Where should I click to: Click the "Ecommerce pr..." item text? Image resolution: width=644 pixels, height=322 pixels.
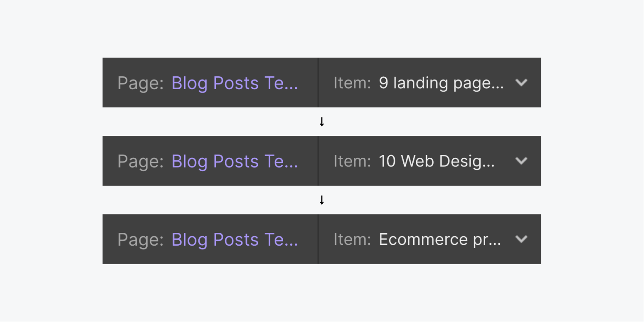tap(439, 239)
